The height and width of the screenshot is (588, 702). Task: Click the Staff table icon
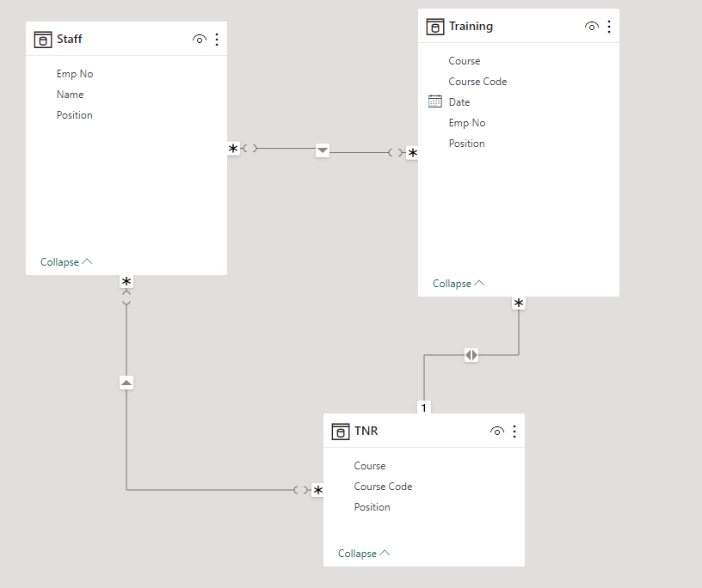pos(42,40)
